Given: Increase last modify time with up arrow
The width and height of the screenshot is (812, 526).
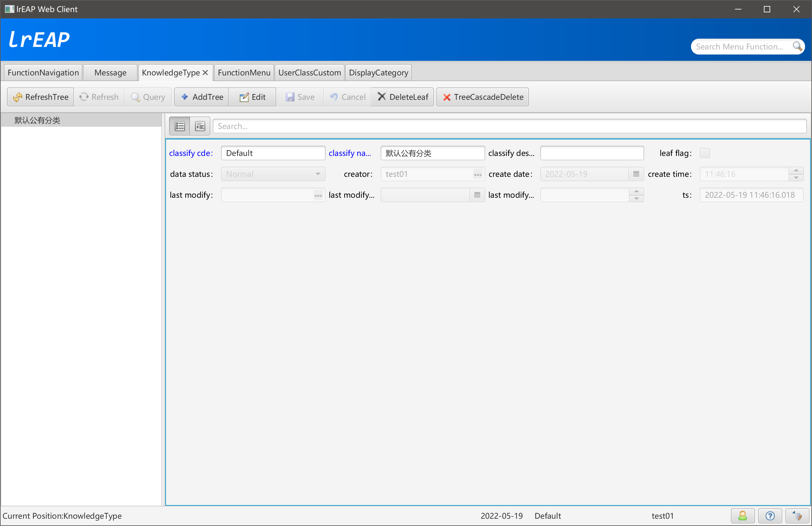Looking at the screenshot, I should [x=636, y=192].
